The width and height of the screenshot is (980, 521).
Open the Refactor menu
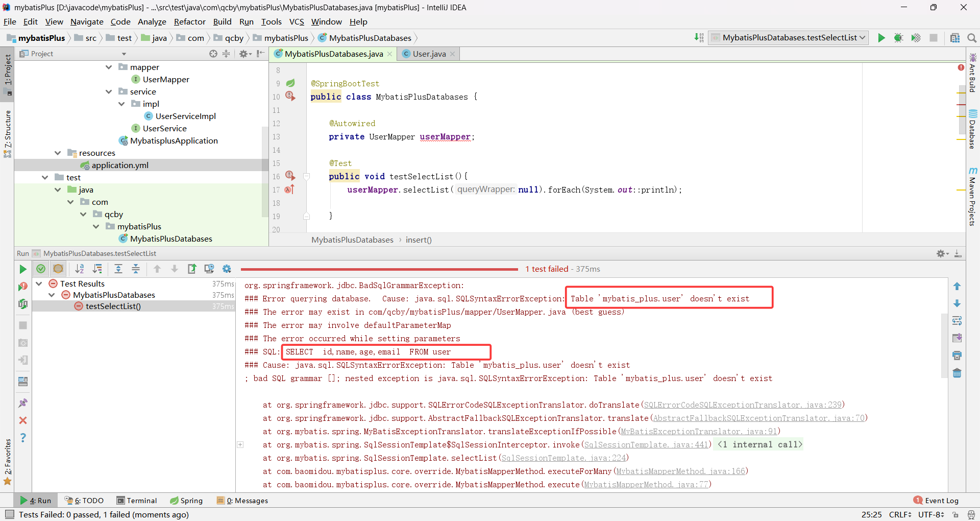(x=189, y=21)
